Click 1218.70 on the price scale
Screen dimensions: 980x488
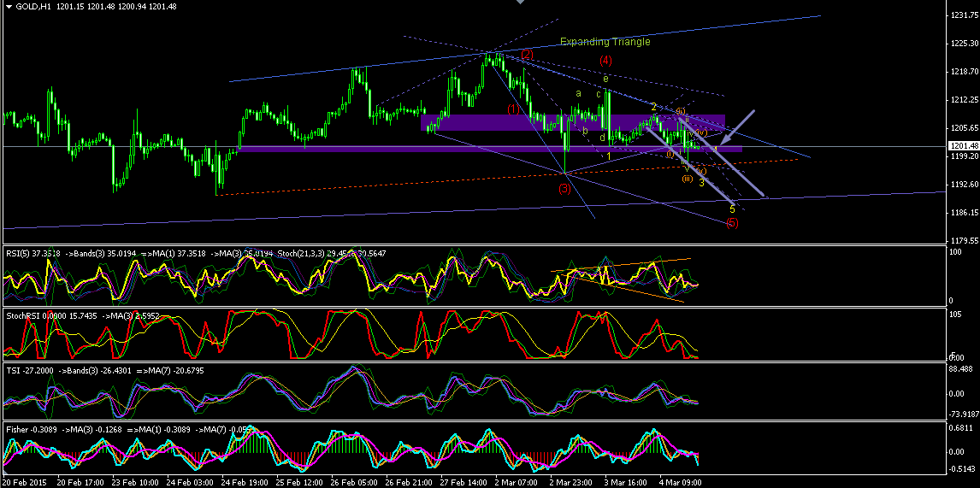point(963,72)
